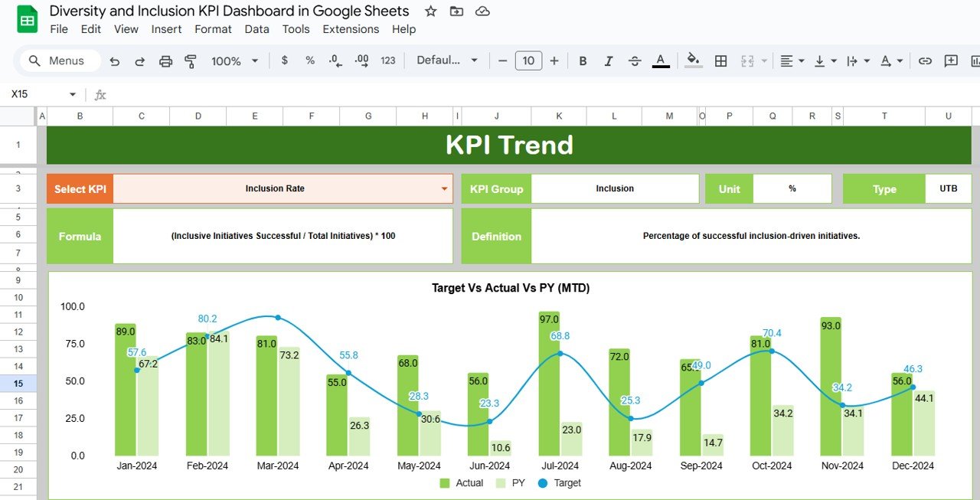Open fill color picker
This screenshot has height=500, width=980.
(x=694, y=60)
